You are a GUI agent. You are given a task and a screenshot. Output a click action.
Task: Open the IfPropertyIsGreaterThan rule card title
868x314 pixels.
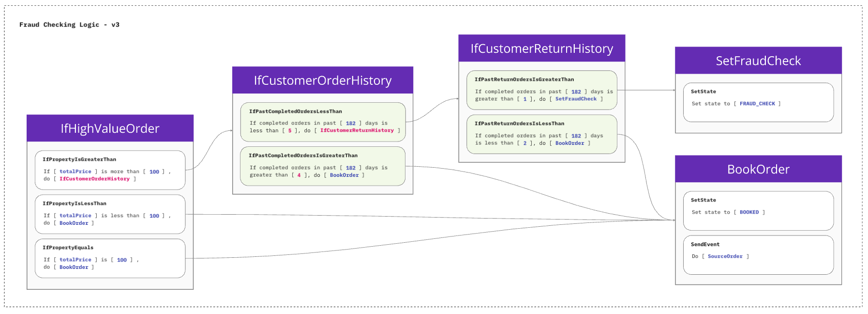pos(79,159)
